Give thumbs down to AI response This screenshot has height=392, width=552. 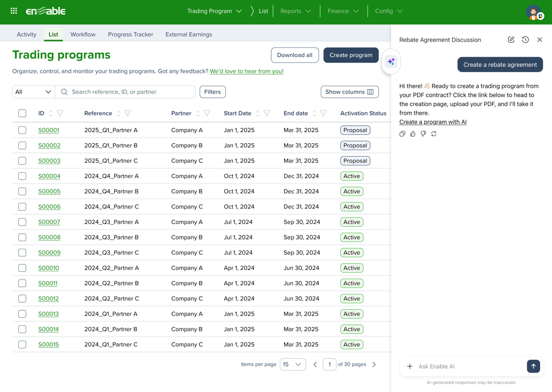click(423, 134)
